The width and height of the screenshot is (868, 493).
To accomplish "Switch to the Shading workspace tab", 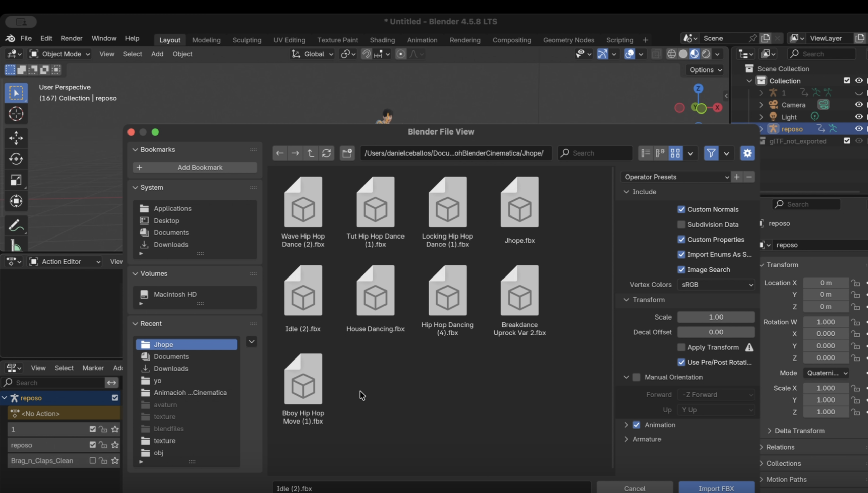I will (382, 40).
